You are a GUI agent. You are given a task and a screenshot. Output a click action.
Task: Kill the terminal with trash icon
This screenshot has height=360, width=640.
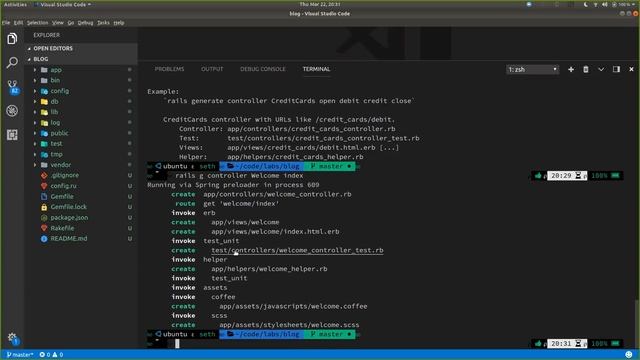(x=586, y=69)
